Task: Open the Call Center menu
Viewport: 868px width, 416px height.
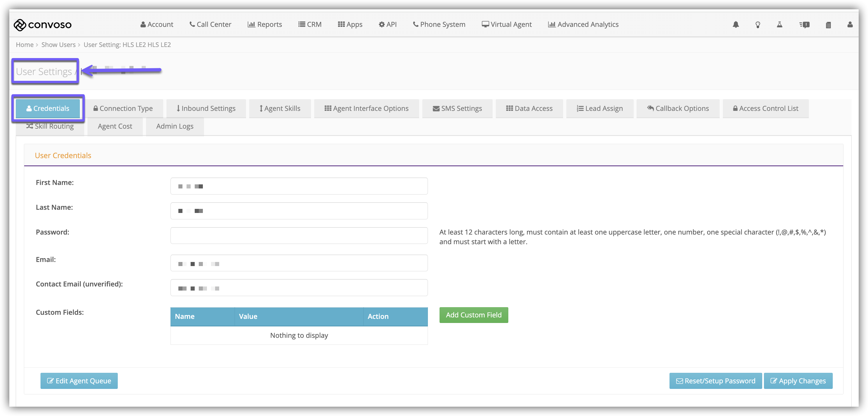Action: (x=210, y=25)
